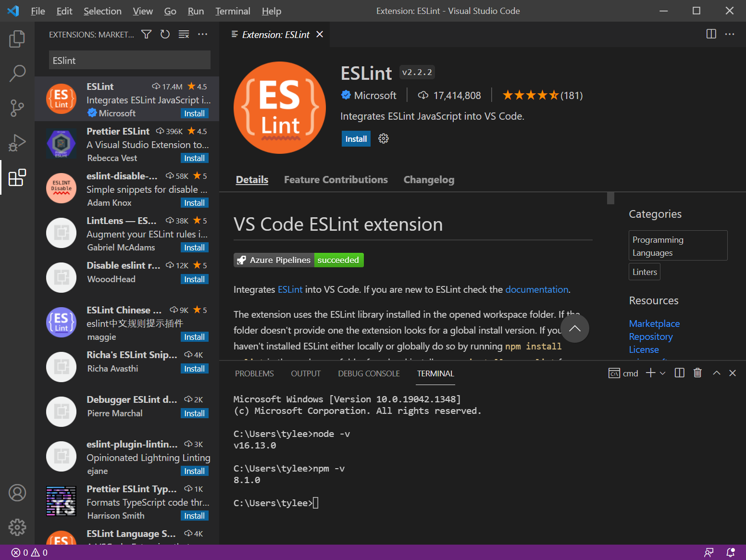Open the Help menu
The image size is (746, 560).
point(272,11)
